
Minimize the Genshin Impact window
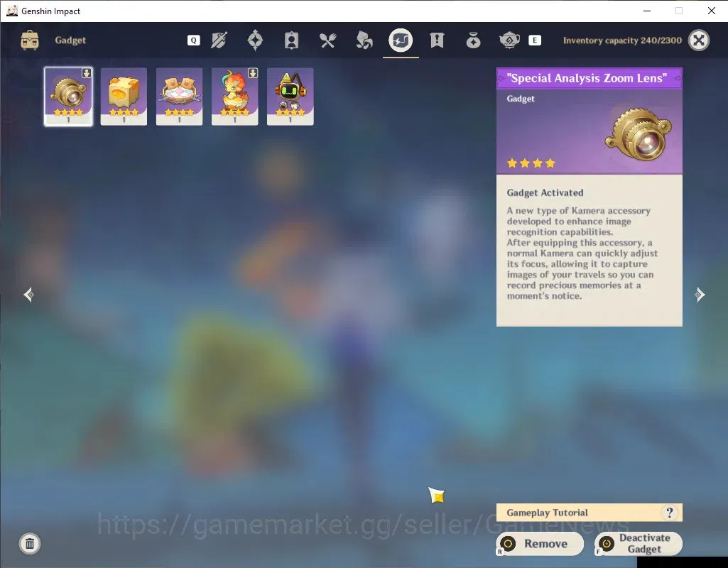[x=647, y=11]
